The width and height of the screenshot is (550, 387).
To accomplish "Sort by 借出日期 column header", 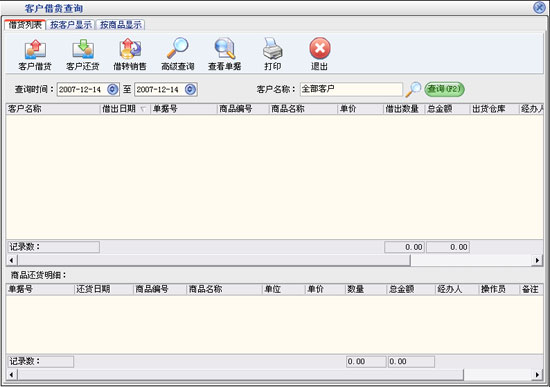I will click(125, 109).
